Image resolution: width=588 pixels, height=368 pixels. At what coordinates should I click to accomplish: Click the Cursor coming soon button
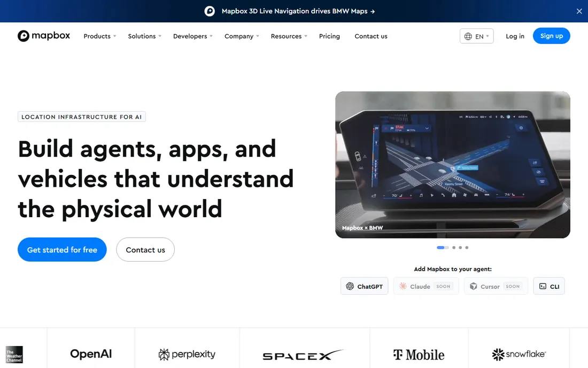496,286
